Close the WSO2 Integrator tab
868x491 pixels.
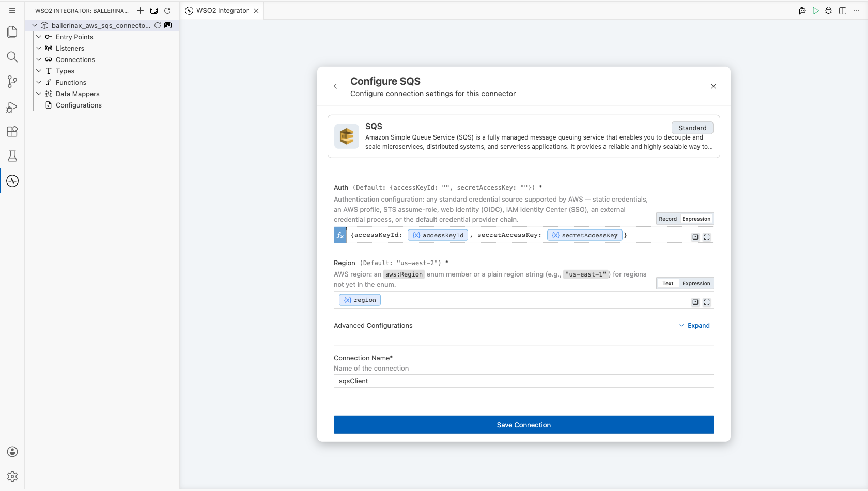coord(256,11)
